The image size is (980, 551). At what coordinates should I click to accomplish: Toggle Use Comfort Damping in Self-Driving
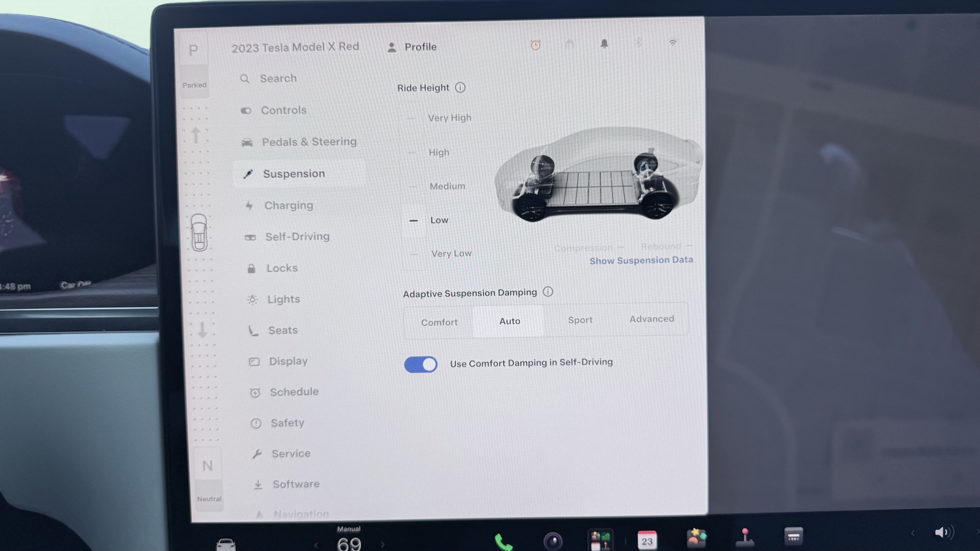coord(421,364)
